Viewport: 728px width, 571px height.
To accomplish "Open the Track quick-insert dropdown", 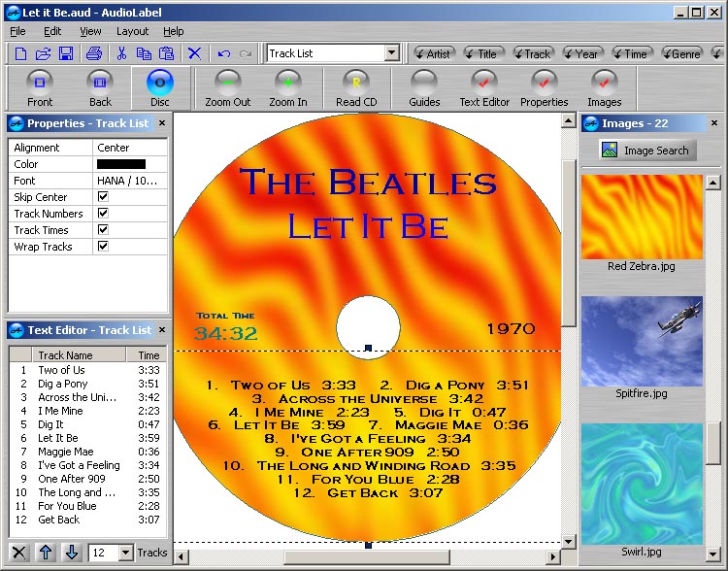I will click(533, 53).
